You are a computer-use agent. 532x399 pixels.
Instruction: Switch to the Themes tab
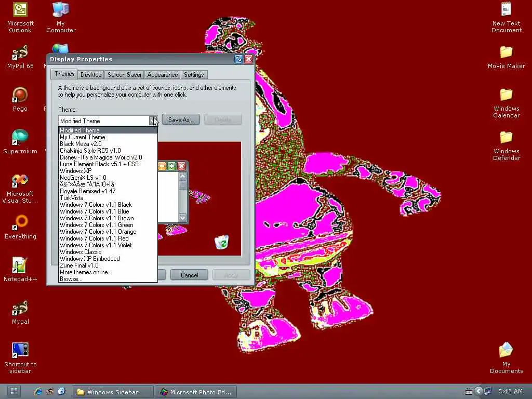(64, 74)
